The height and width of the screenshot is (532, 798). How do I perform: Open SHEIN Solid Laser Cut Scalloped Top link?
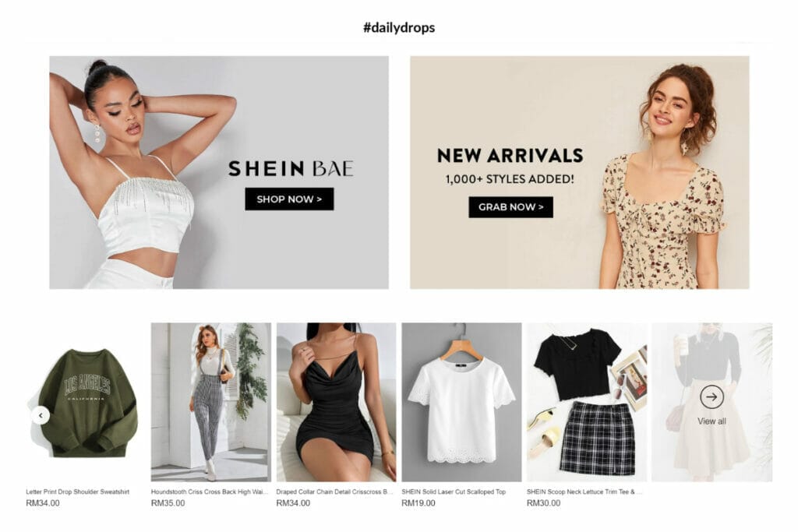454,491
